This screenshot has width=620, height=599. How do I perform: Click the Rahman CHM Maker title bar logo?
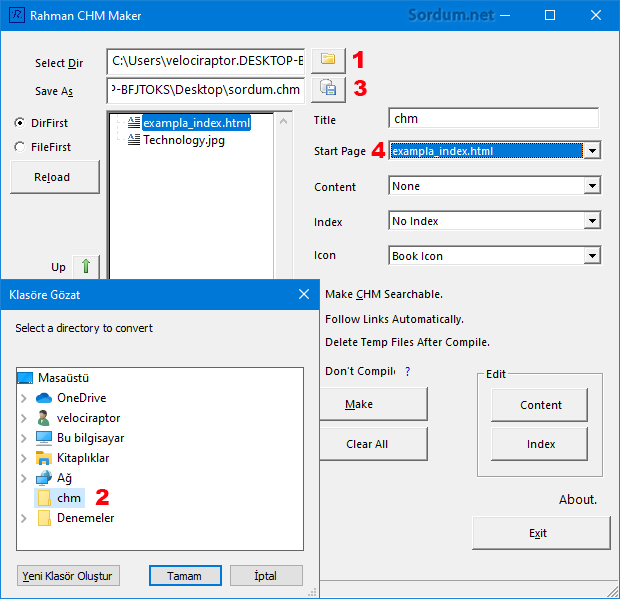click(17, 15)
